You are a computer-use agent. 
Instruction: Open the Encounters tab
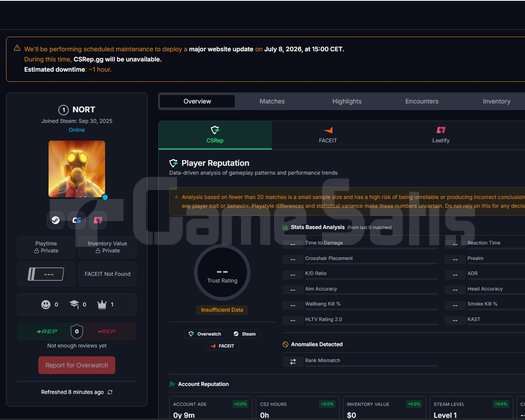pos(422,101)
